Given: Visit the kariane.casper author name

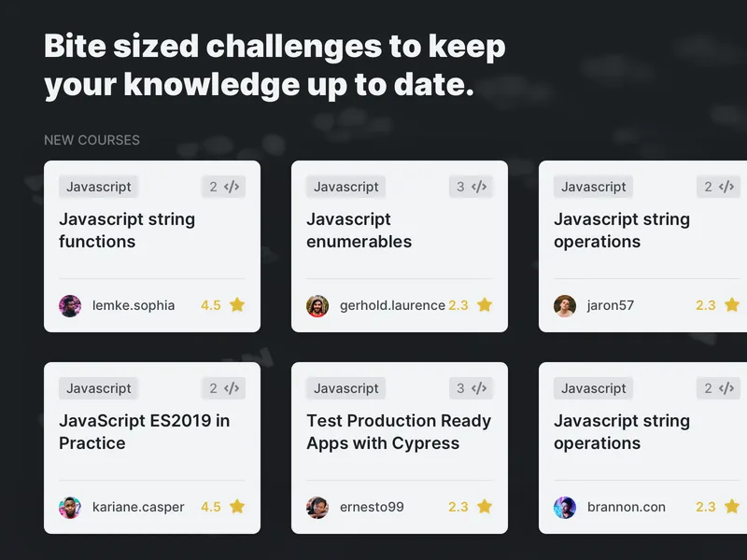Looking at the screenshot, I should [x=138, y=507].
